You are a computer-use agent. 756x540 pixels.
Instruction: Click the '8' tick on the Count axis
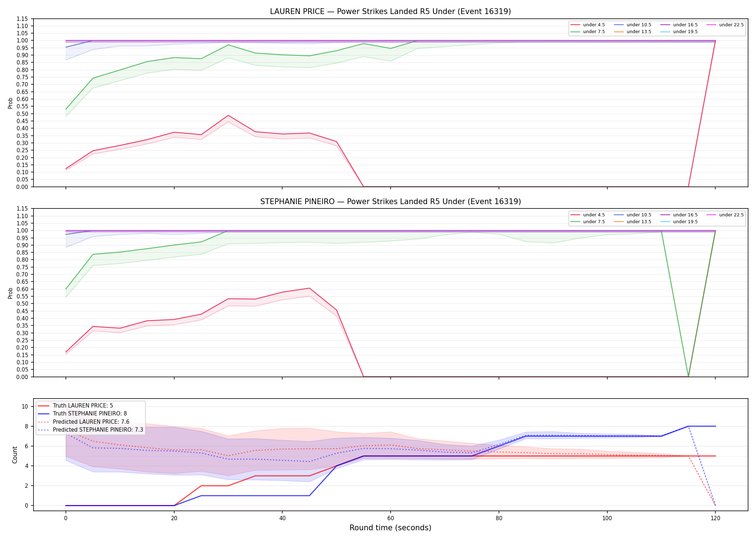(x=26, y=427)
